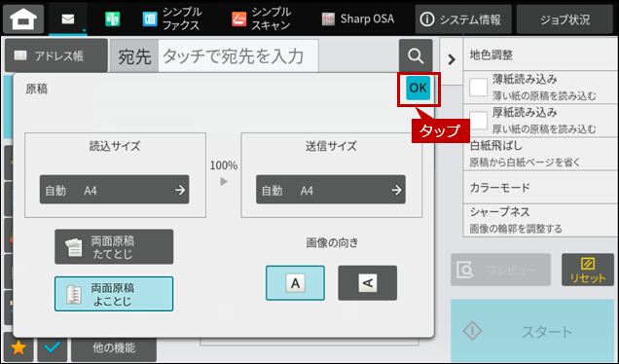Select 両面原稿 たてとじ option
Screen dimensions: 619x364
[x=114, y=247]
